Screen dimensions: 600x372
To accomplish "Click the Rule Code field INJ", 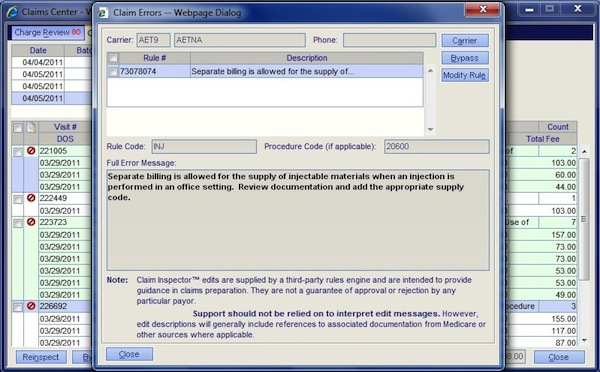I will point(204,147).
